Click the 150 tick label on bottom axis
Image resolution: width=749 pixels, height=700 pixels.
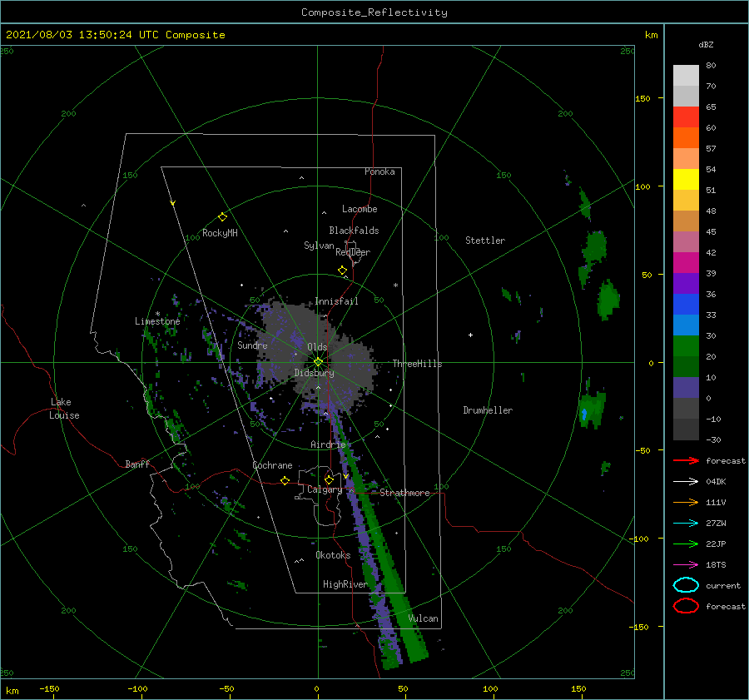(x=578, y=688)
